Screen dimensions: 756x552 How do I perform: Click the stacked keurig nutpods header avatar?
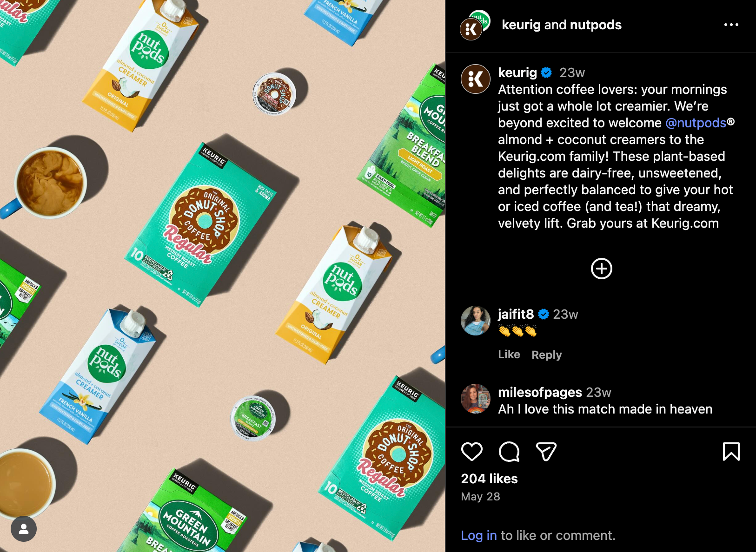click(475, 25)
